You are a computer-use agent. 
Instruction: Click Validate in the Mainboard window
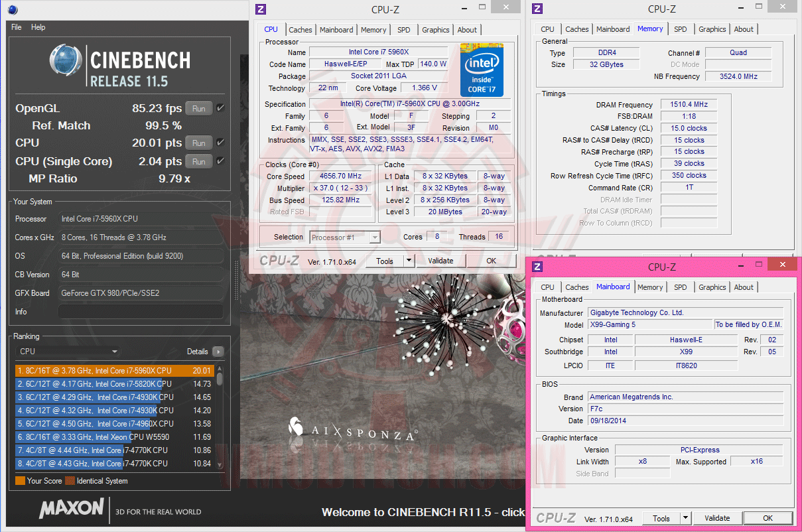pyautogui.click(x=717, y=518)
